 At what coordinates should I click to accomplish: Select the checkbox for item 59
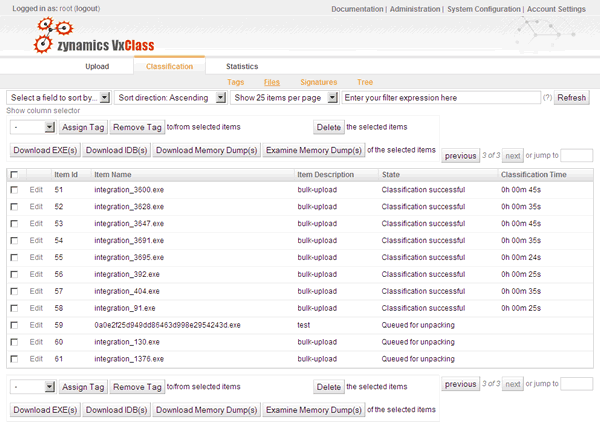pos(14,325)
